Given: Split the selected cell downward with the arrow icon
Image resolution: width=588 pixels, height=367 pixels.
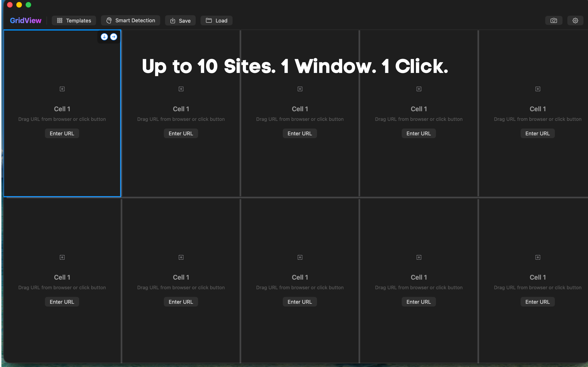Looking at the screenshot, I should (x=104, y=37).
